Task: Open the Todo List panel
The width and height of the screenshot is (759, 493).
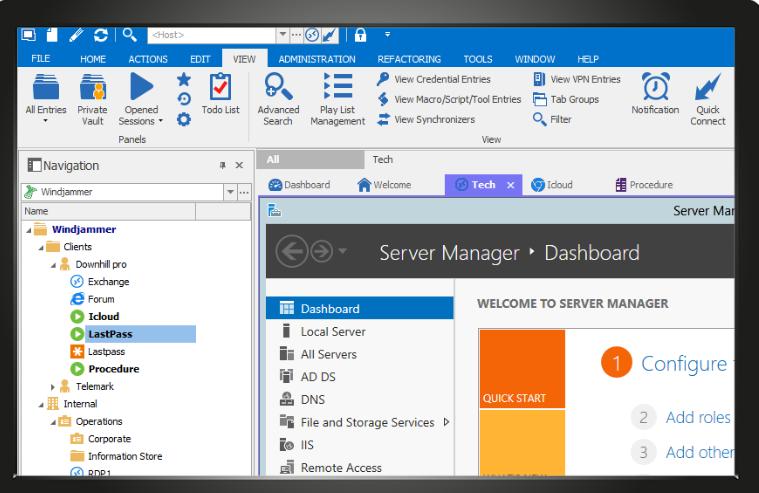Action: (220, 93)
